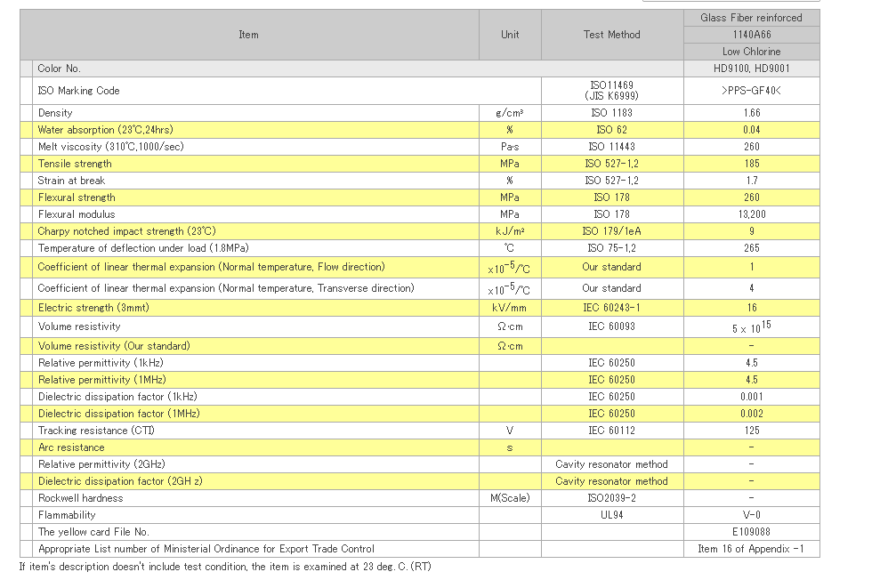Click the 'Unit' column header
Screen dimensions: 888x588
[510, 35]
